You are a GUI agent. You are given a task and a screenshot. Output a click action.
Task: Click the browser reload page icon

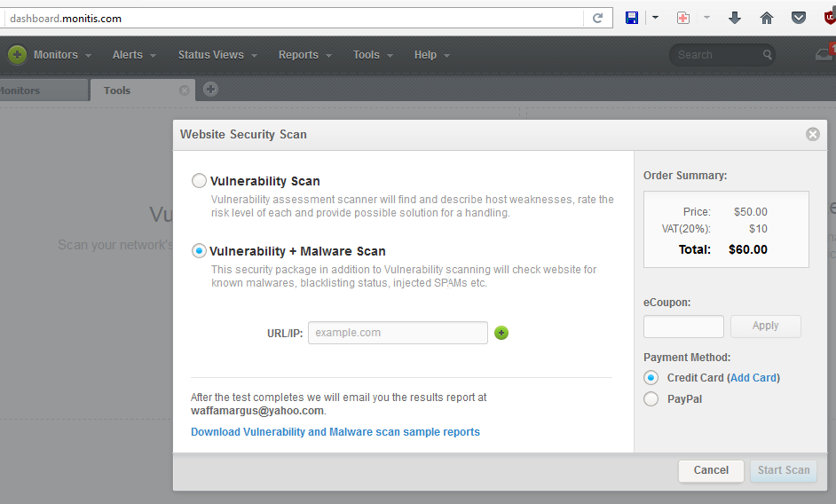coord(597,18)
